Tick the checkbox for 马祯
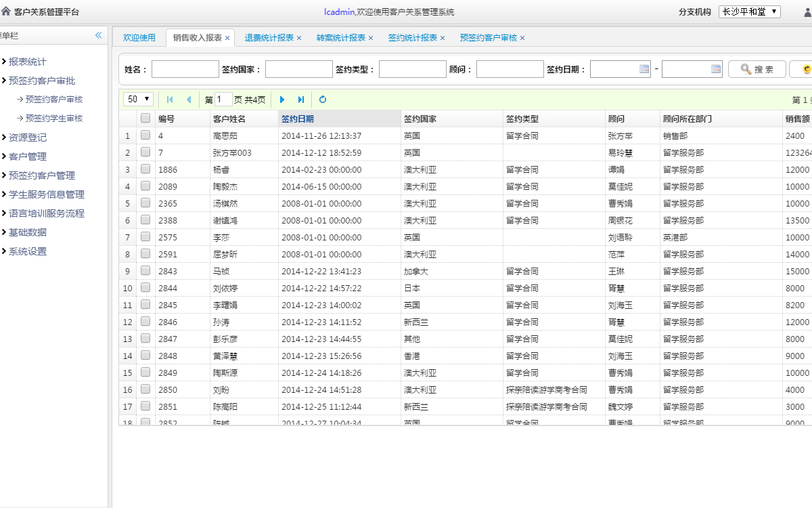 (145, 271)
